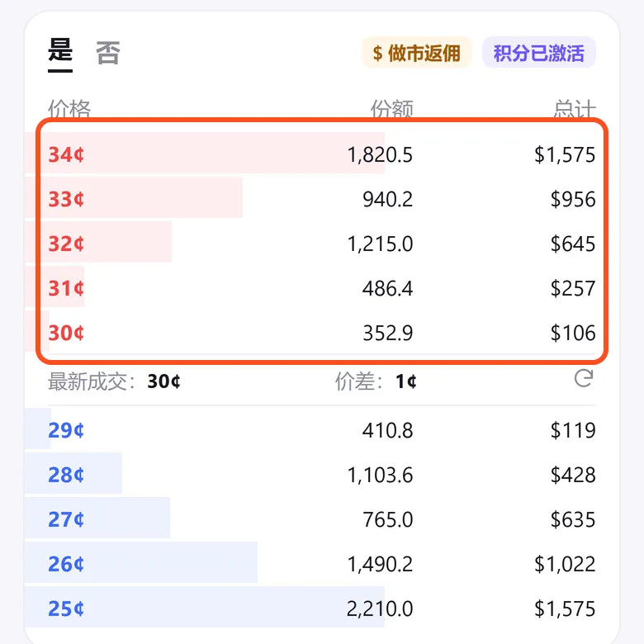The height and width of the screenshot is (644, 644).
Task: Click the 1,490.2 shares value
Action: click(380, 564)
